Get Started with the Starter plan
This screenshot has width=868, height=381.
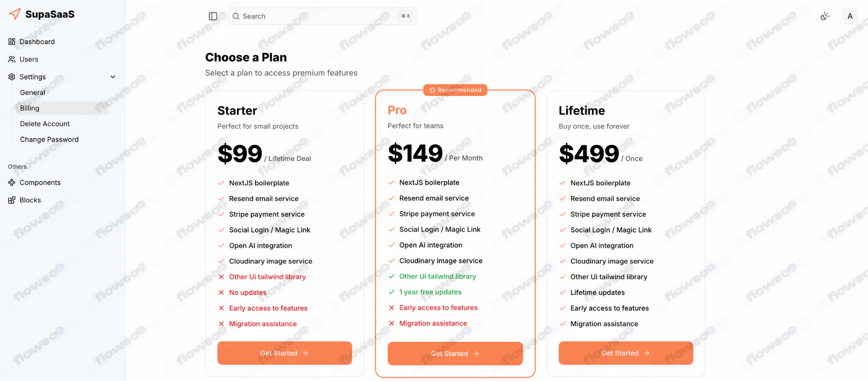click(284, 353)
